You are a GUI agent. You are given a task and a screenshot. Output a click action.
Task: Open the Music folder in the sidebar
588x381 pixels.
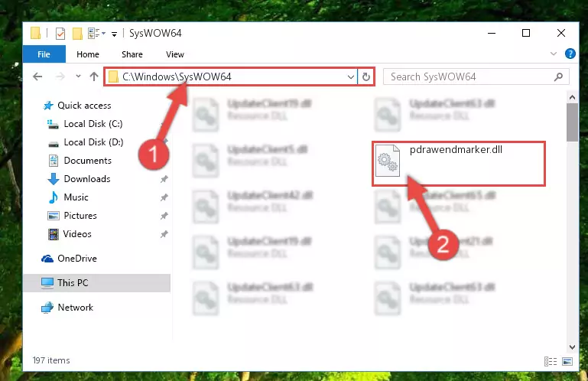click(x=69, y=197)
